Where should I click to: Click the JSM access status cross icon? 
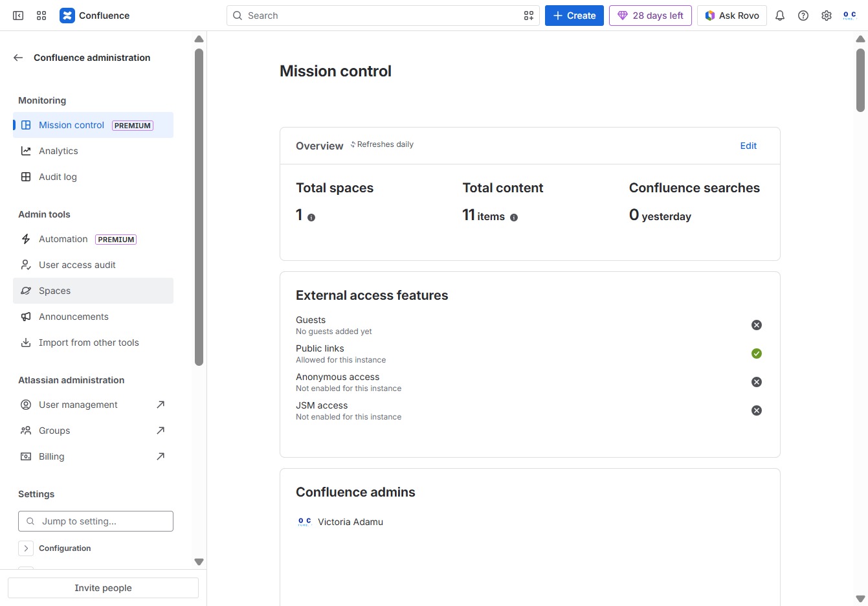point(757,410)
